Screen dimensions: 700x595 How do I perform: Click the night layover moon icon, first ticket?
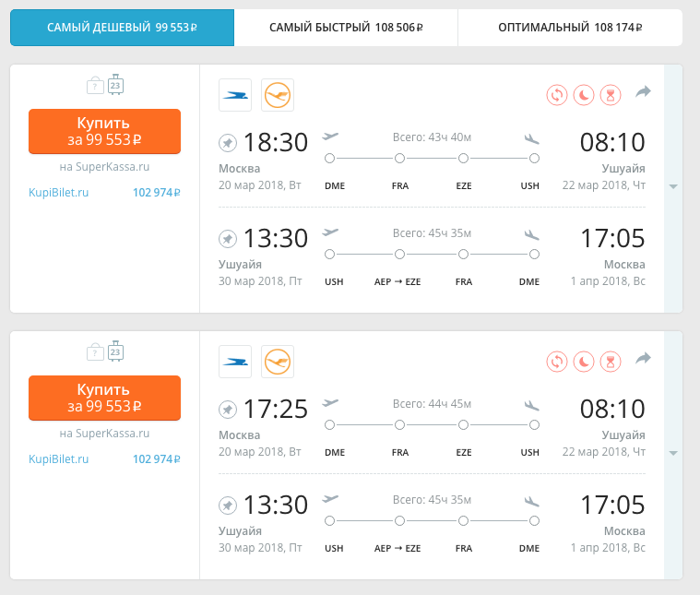point(583,94)
